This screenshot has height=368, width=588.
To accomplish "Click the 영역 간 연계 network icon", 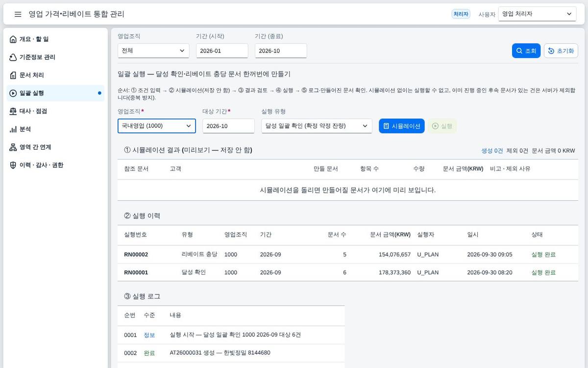I will pos(13,147).
